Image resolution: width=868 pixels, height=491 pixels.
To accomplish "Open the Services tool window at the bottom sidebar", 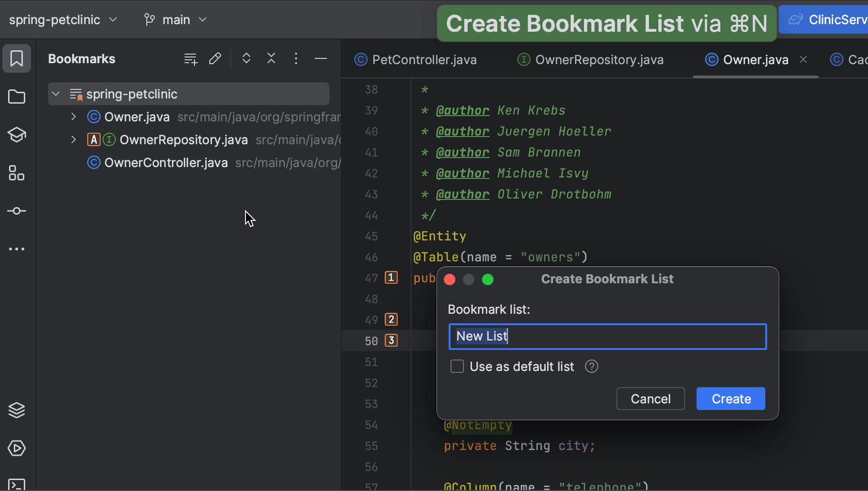I will coord(17,410).
